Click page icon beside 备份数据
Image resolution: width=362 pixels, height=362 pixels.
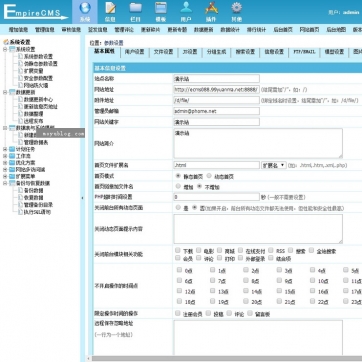[x=20, y=190]
